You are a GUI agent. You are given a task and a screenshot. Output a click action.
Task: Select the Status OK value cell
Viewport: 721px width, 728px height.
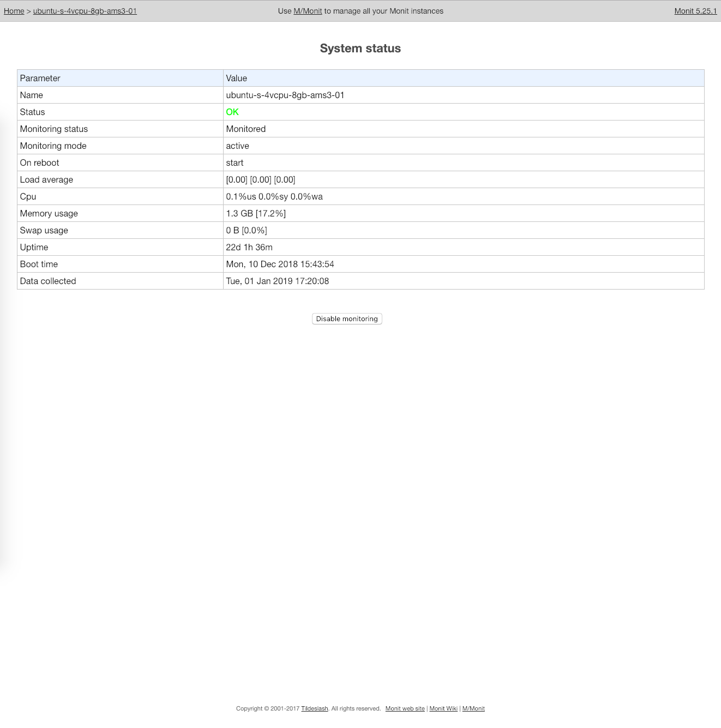[232, 112]
